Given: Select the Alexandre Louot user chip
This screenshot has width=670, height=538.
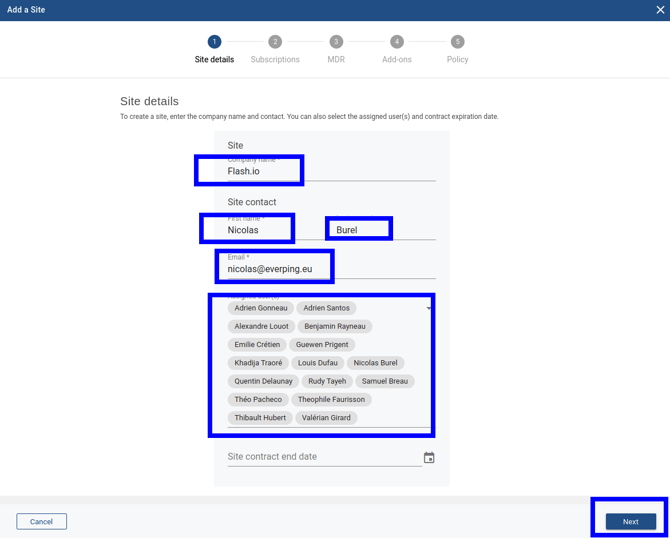Looking at the screenshot, I should point(262,326).
